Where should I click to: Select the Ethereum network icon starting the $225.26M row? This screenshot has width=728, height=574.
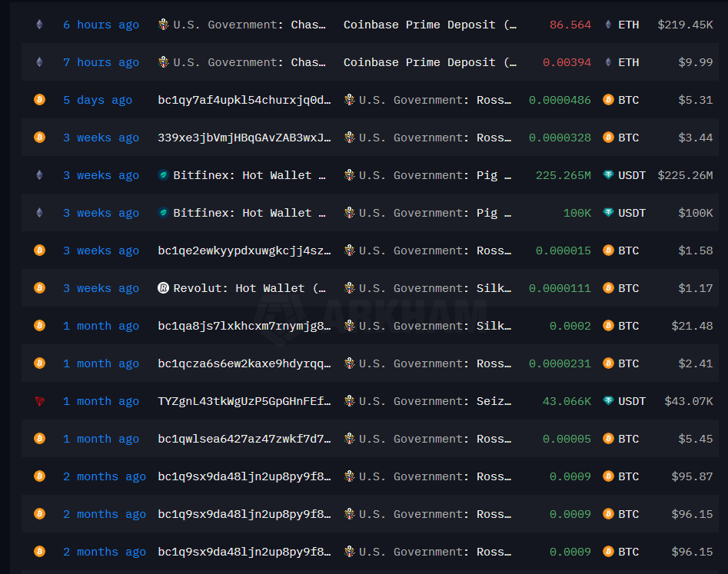pos(39,175)
